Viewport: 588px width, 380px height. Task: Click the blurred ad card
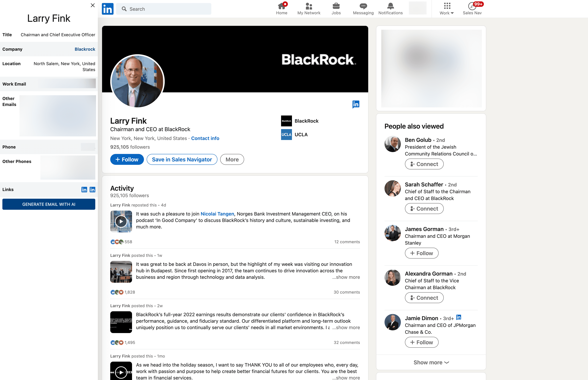point(431,68)
